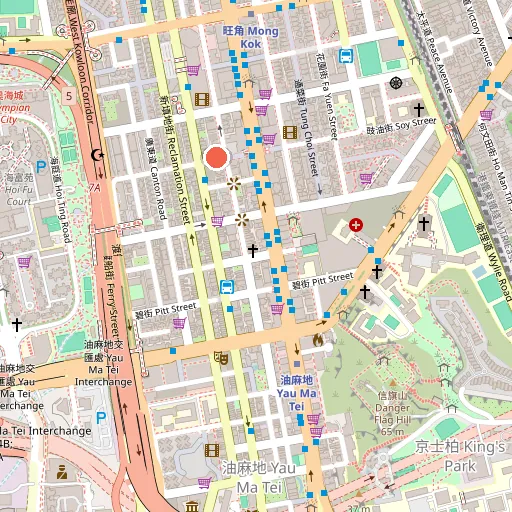Select the cinema icon beside Tung Choi Street

290,133
